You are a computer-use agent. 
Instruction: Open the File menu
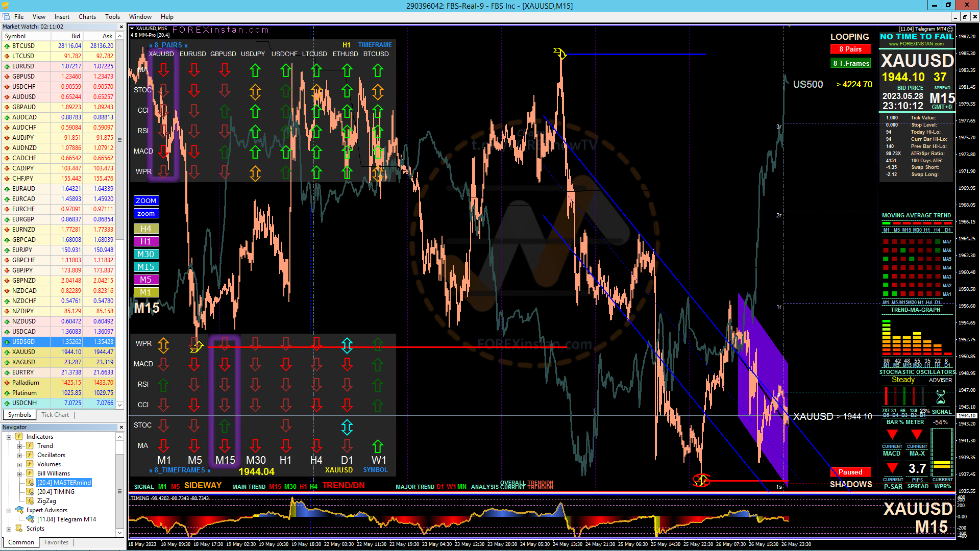click(18, 17)
